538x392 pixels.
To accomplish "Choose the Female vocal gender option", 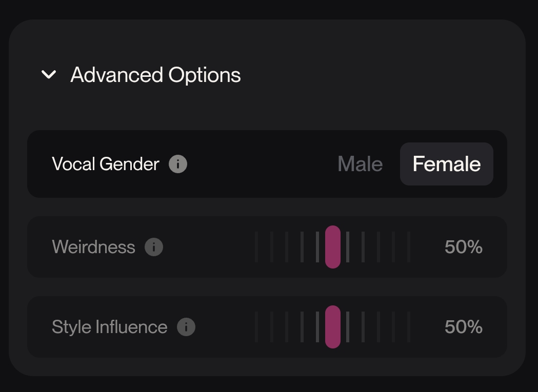I will click(446, 164).
